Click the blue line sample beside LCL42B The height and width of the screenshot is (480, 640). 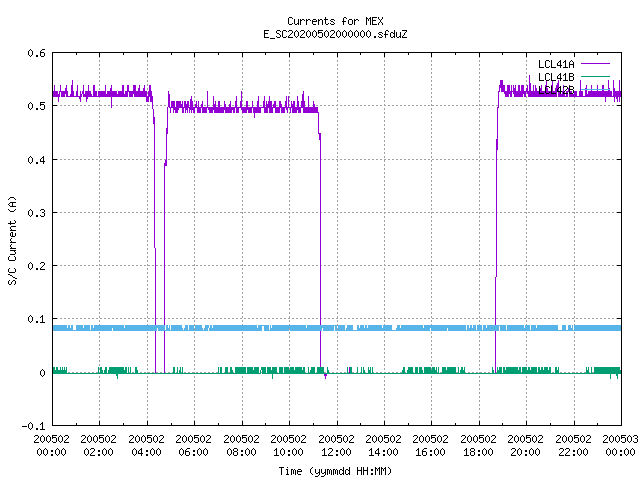pos(595,90)
